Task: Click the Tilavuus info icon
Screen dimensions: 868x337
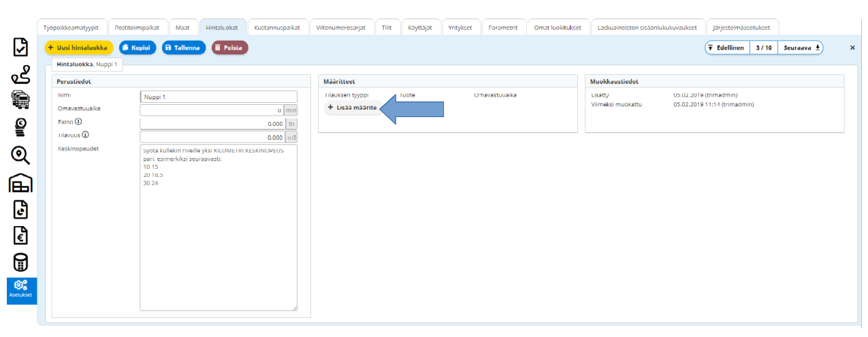Action: coord(85,135)
